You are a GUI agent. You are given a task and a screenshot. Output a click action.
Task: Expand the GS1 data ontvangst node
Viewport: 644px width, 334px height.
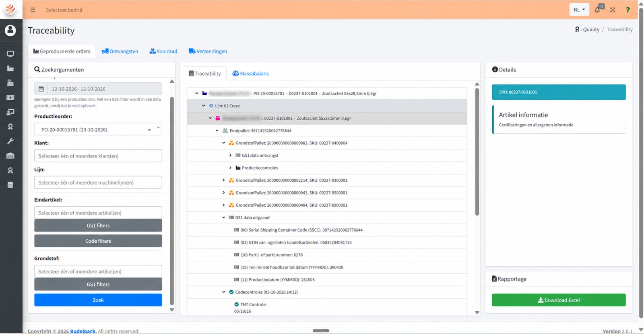point(230,156)
